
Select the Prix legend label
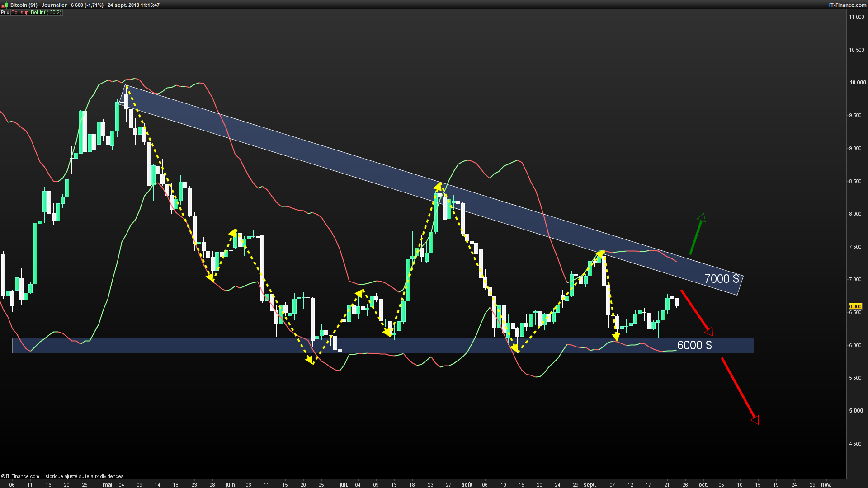click(x=5, y=13)
